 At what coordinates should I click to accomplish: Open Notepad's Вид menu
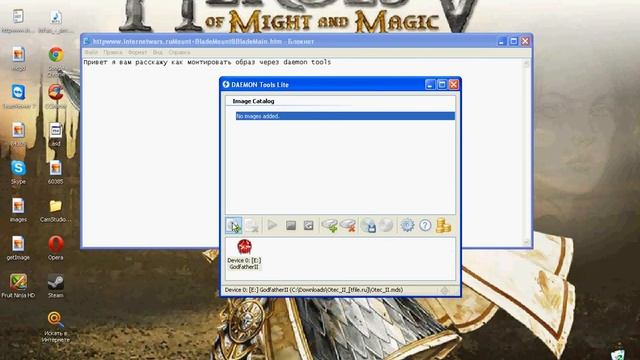[158, 52]
